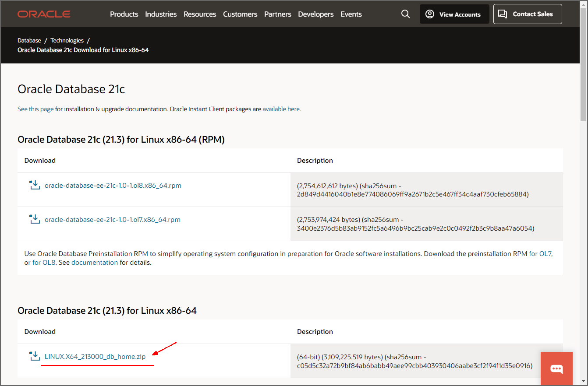Open the search magnifier icon
Screen dimensions: 588x386
tap(406, 14)
